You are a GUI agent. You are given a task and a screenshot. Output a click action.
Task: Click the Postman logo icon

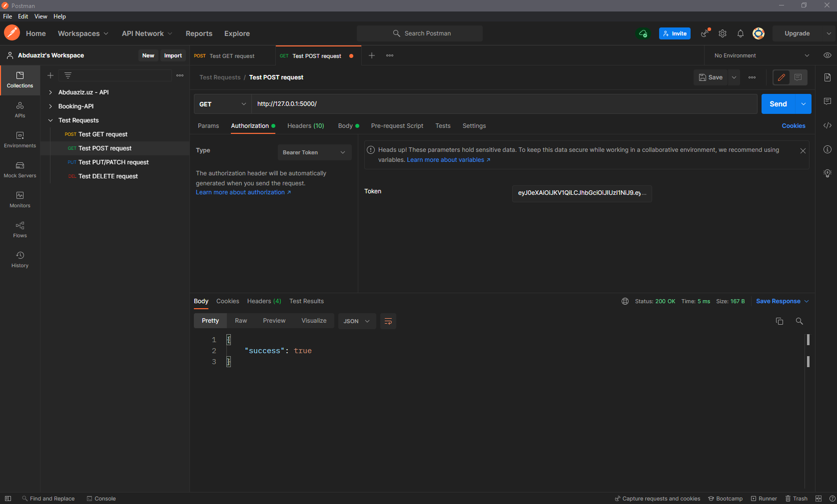pyautogui.click(x=12, y=33)
